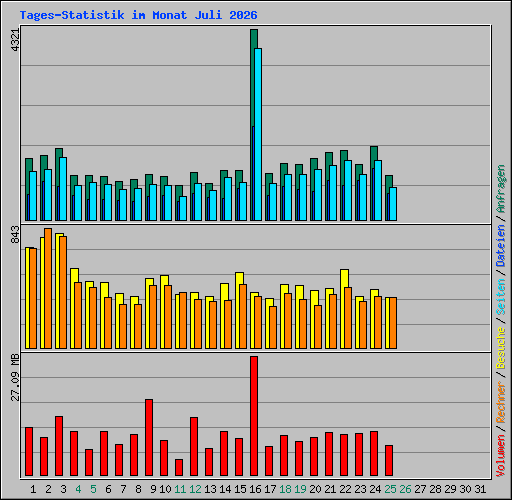Click the red Volumen legend label
Viewport: 512px width, 500px height.
(501, 456)
